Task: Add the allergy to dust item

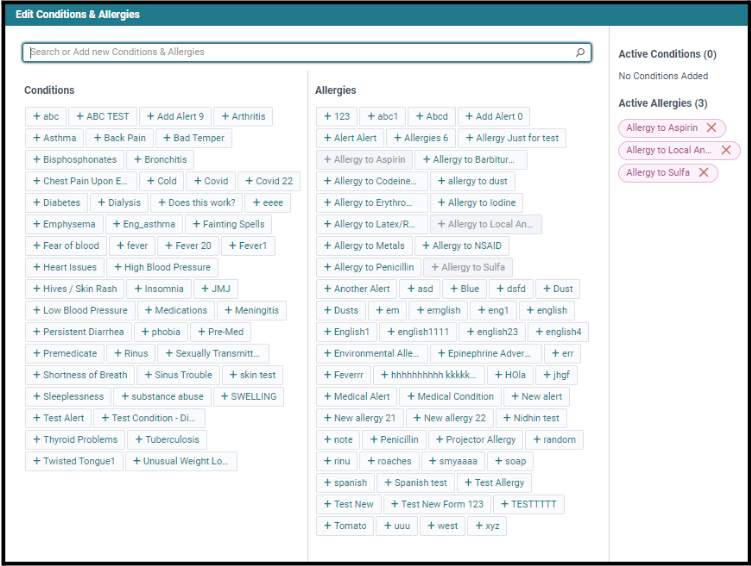Action: [473, 181]
